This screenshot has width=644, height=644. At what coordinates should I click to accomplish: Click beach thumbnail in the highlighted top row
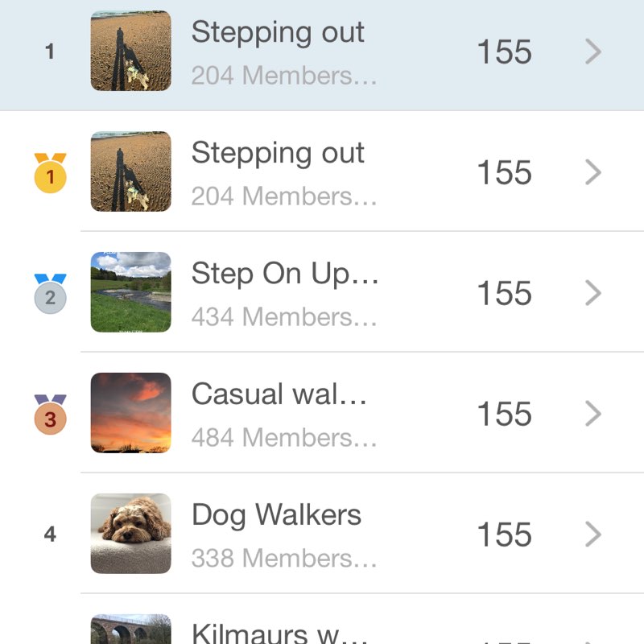[130, 51]
